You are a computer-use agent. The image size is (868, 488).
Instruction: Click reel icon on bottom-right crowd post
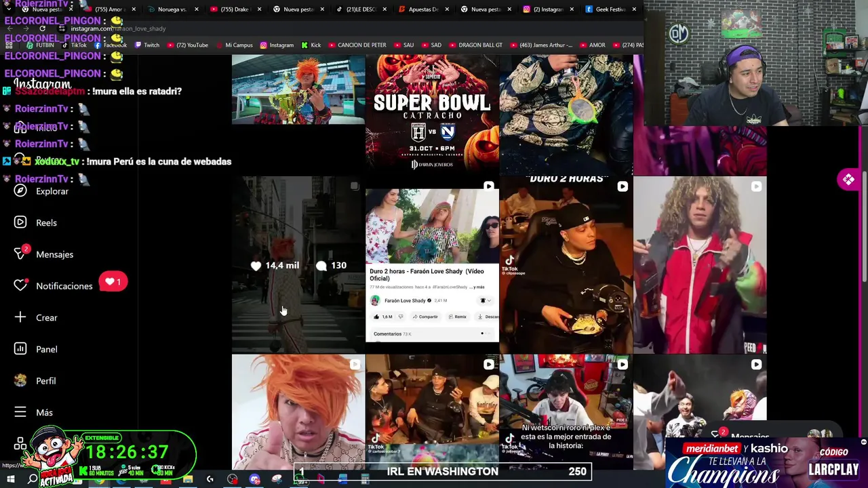[x=756, y=365]
